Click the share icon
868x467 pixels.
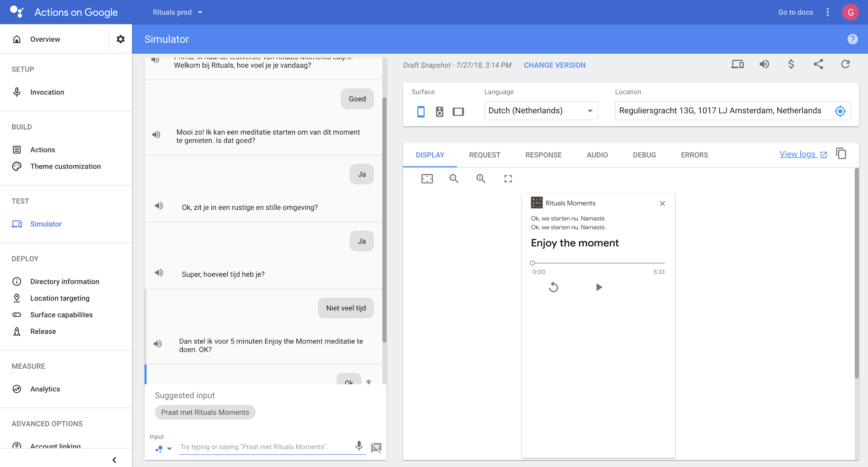pos(818,64)
